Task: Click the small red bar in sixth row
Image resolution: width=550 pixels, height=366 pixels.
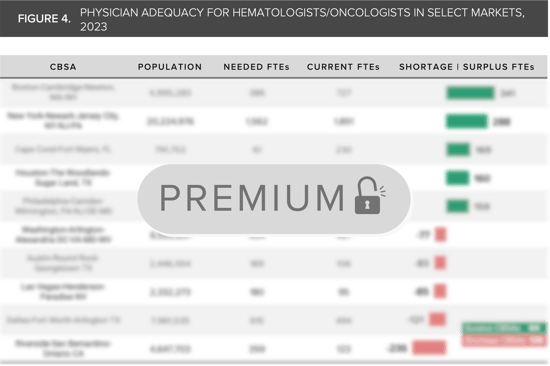Action: pyautogui.click(x=441, y=234)
